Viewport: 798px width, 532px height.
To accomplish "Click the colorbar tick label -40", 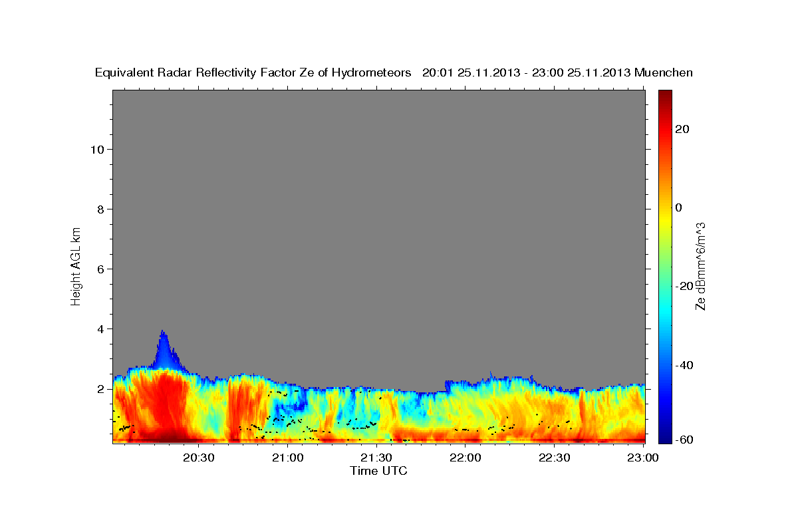I will [684, 365].
